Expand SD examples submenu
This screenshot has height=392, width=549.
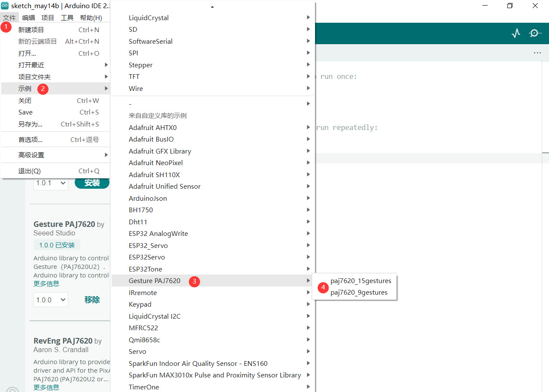tap(213, 30)
